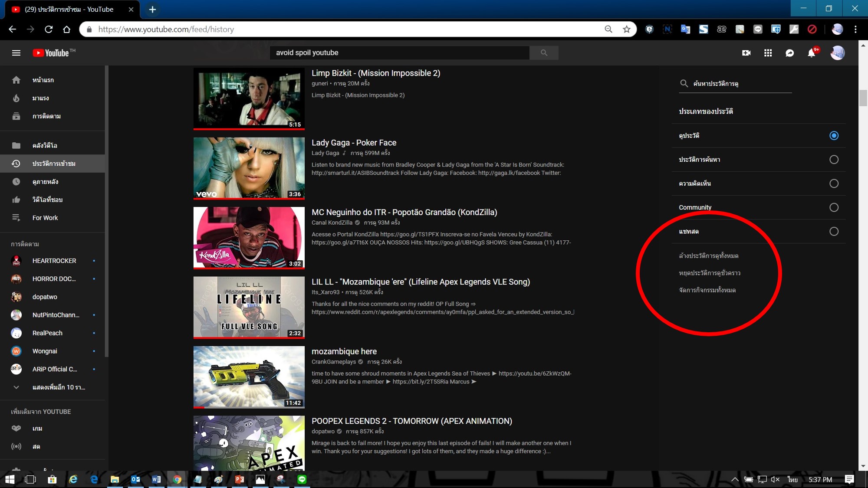Open File Explorer from the taskbar
Screen dimensions: 868x488
115,479
